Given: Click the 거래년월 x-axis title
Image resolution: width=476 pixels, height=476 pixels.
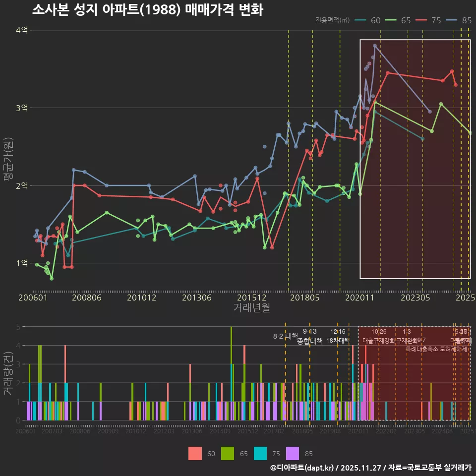Looking at the screenshot, I should 251,307.
